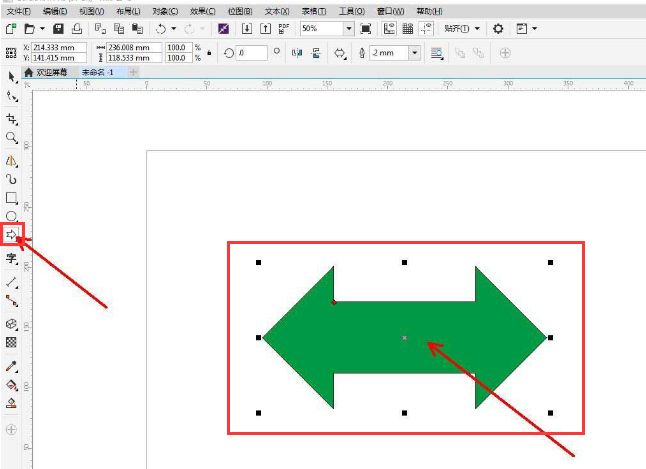Select the Crop tool
This screenshot has height=469, width=646.
point(11,118)
